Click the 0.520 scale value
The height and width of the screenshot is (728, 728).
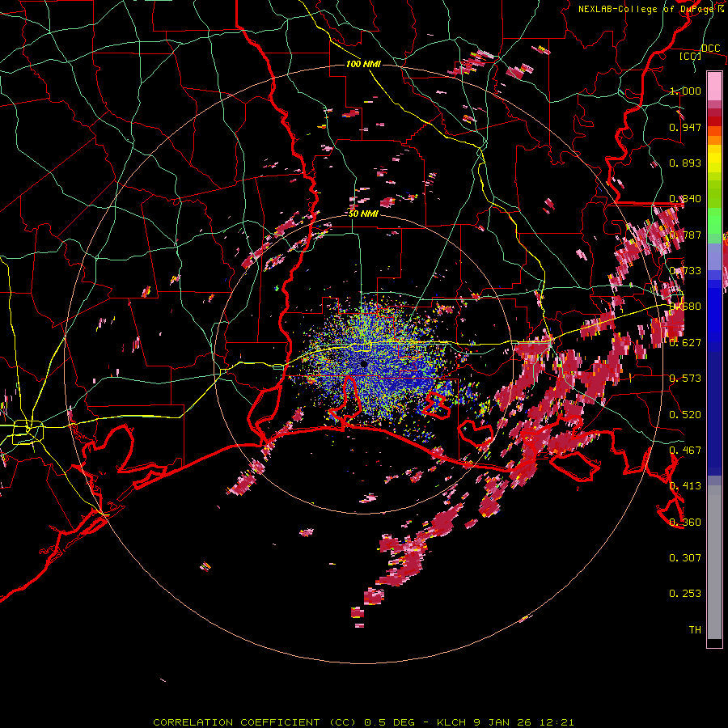coord(685,415)
